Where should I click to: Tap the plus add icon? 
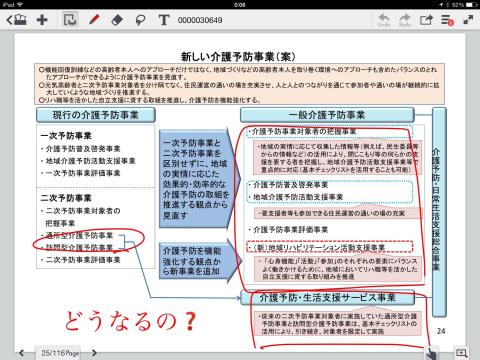[42, 20]
